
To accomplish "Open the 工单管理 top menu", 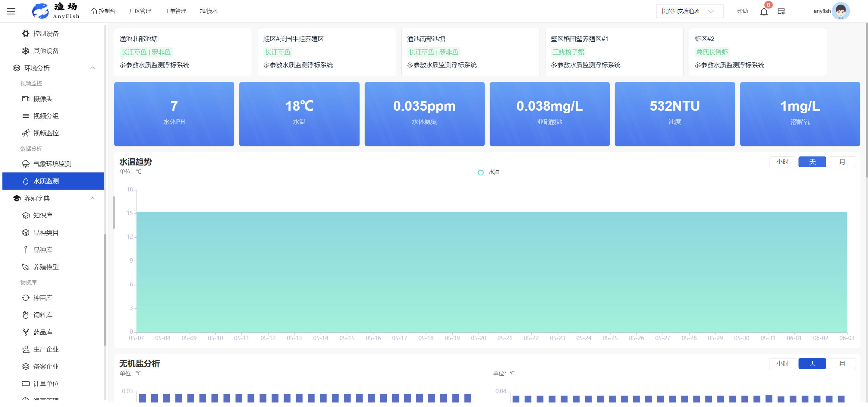I will (x=175, y=11).
